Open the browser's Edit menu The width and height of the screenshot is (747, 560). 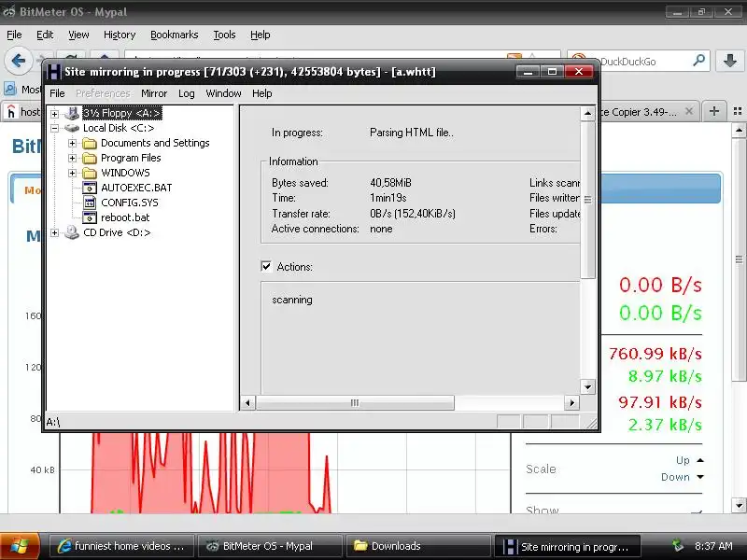pos(45,35)
